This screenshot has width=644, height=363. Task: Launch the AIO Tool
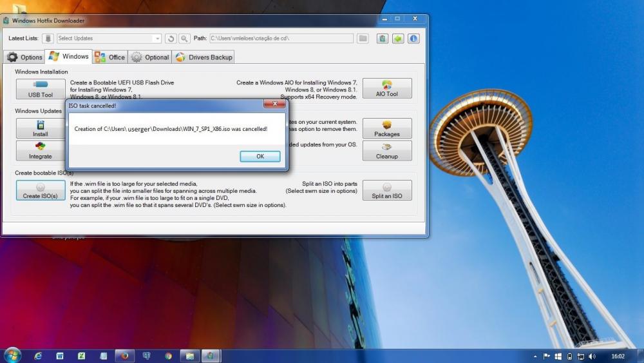387,89
